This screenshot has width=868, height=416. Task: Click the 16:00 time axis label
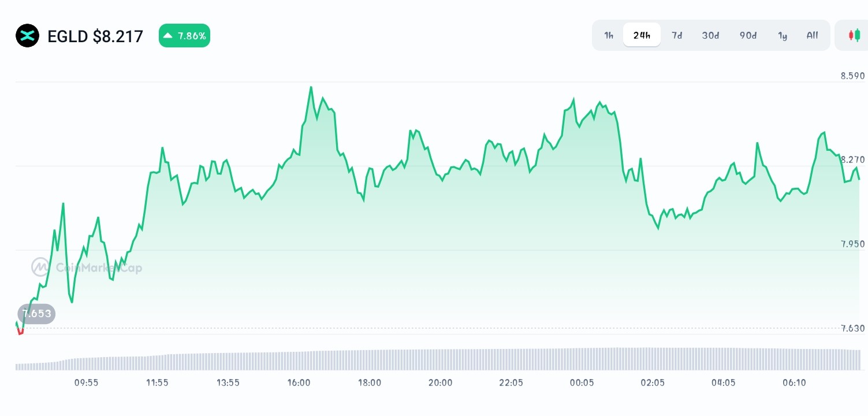(x=299, y=382)
